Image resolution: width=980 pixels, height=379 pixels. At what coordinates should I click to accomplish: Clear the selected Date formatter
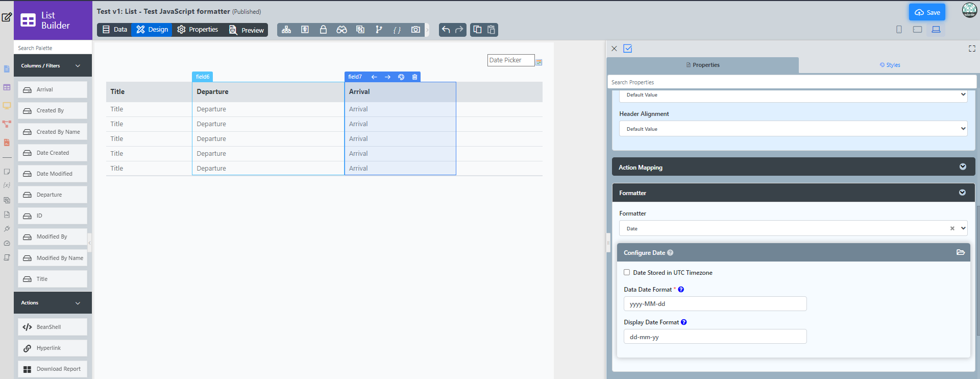952,228
